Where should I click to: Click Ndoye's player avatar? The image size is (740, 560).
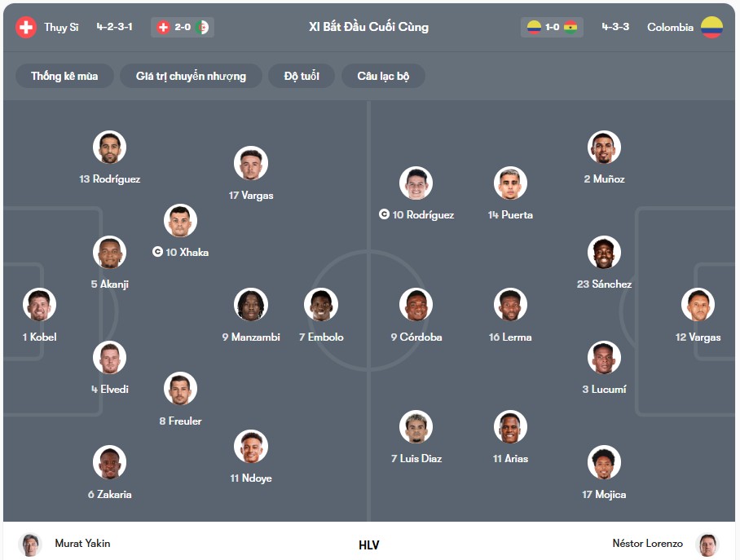(x=251, y=446)
